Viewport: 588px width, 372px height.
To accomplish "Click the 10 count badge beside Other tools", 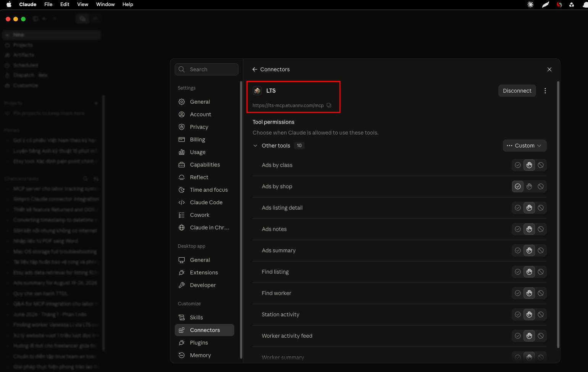I will pyautogui.click(x=299, y=146).
